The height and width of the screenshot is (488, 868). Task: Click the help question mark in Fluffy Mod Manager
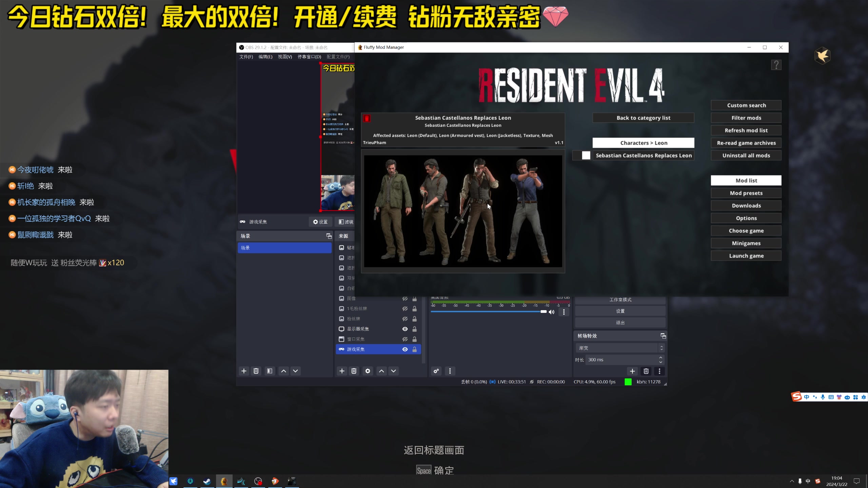tap(776, 65)
